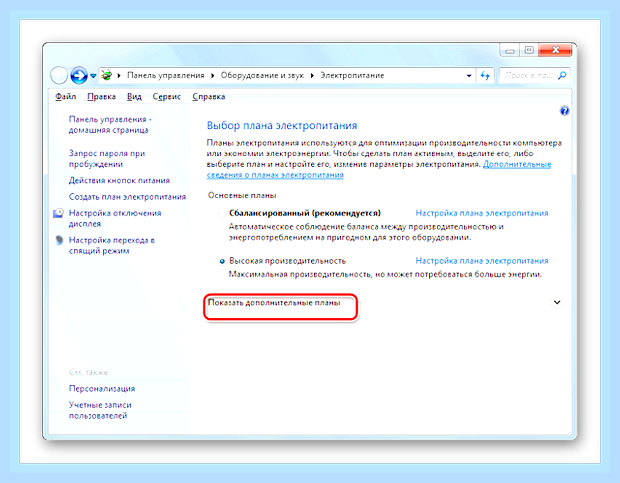Open 'Панель управления - домашняя страница' link
Image resolution: width=620 pixels, height=483 pixels.
(x=110, y=125)
